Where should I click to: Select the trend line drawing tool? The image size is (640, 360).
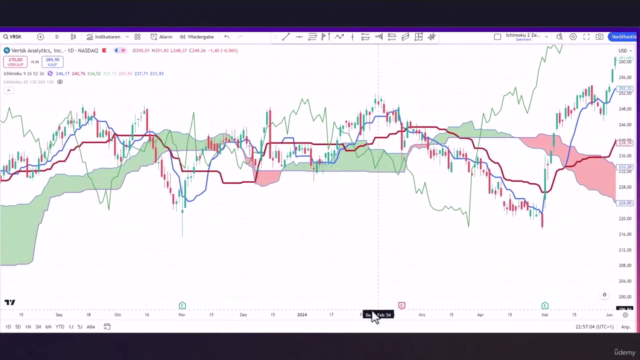pos(286,37)
